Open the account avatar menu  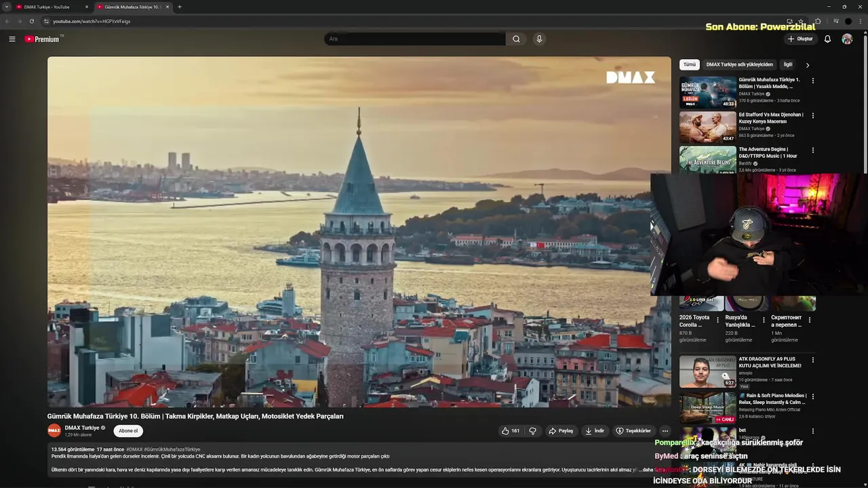coord(847,39)
